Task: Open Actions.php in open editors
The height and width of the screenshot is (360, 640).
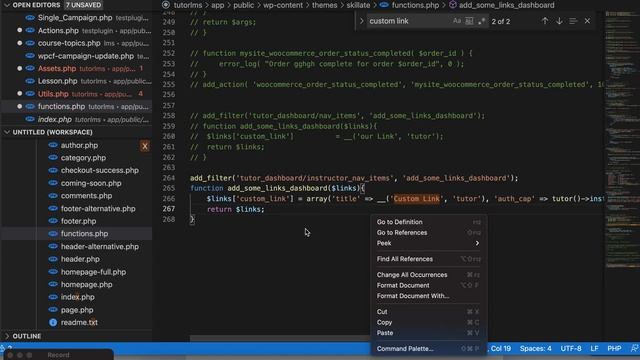Action: 77,31
